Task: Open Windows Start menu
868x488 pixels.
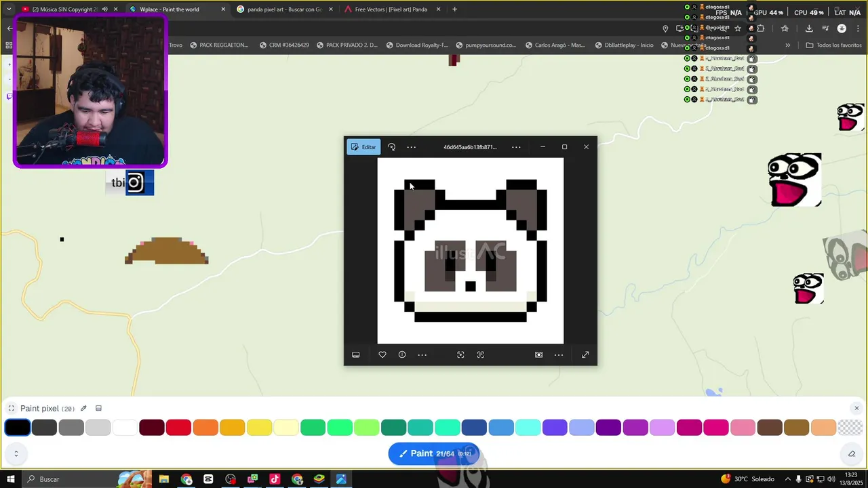Action: point(10,479)
